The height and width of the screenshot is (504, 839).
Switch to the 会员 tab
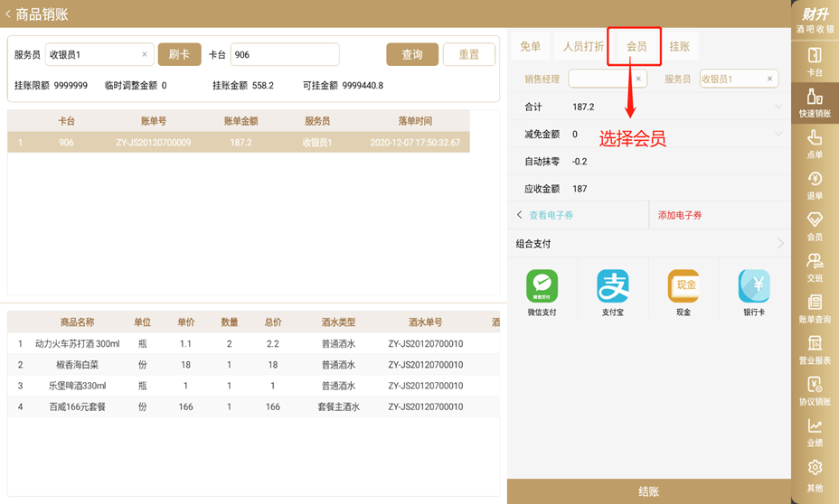tap(636, 46)
